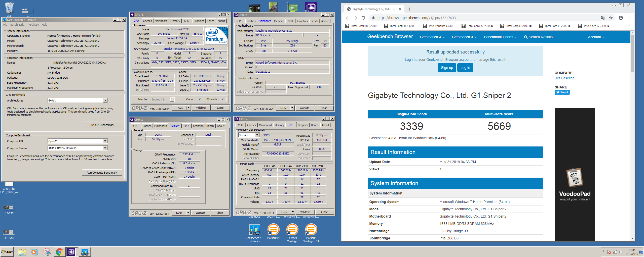Expand the Benchmark Charts dropdown
Viewport: 644px width, 257px height.
(500, 37)
